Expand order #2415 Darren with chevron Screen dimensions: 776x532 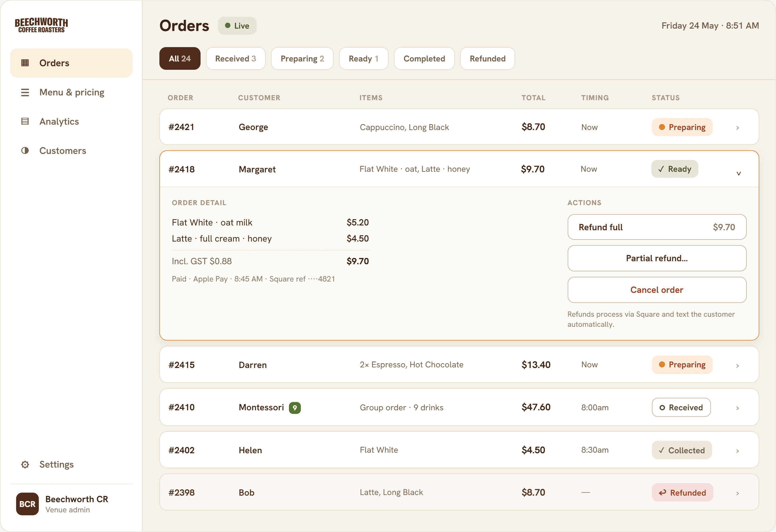pyautogui.click(x=737, y=366)
